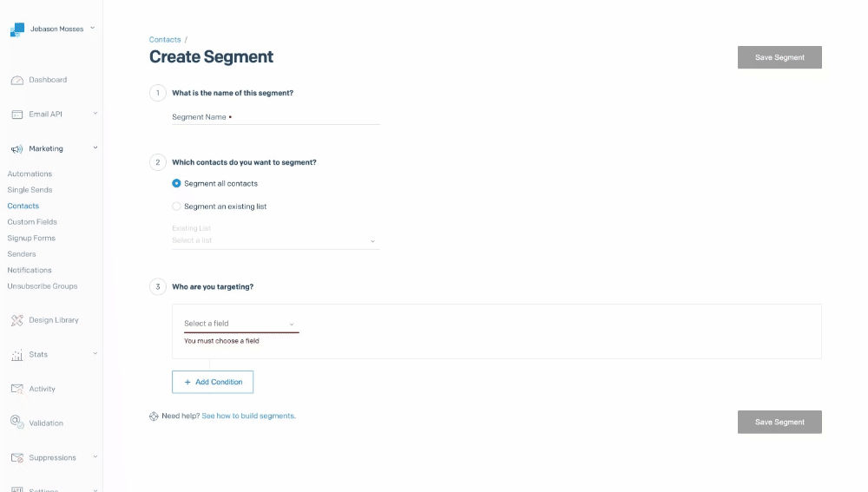Expand the Jobason Mosses account menu

point(92,29)
